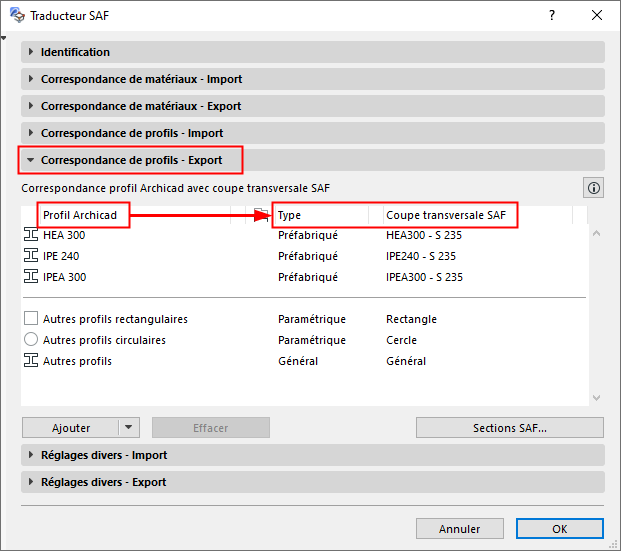Click the rectangular profiles square icon

tap(30, 319)
